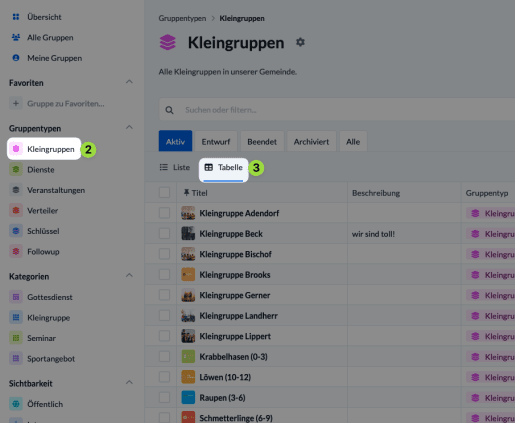515x423 pixels.
Task: Select the Archiviert status tab
Action: coord(311,141)
